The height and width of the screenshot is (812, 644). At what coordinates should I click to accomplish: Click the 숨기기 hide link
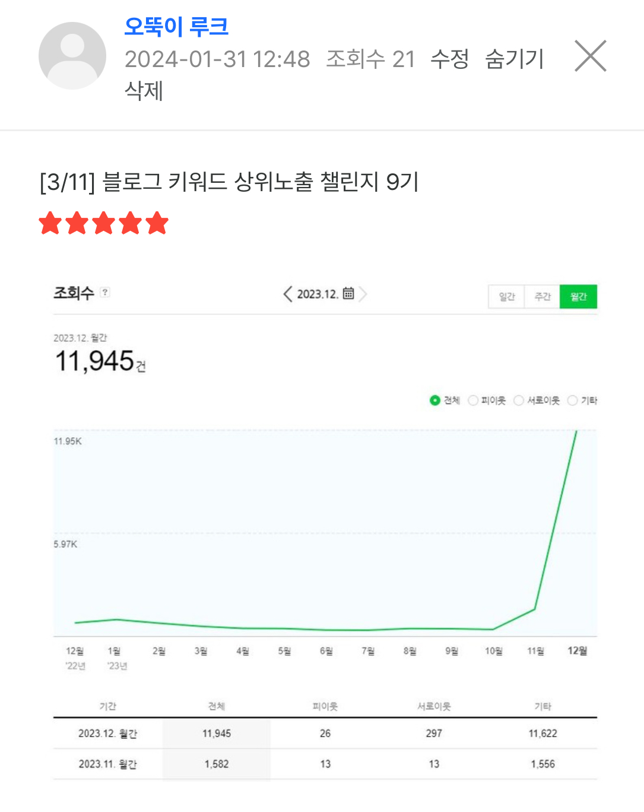[x=514, y=59]
